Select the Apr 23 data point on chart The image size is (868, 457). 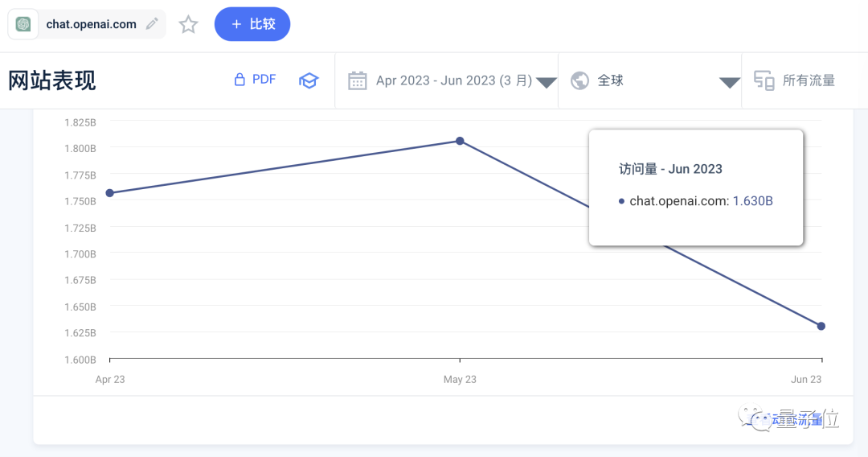pos(109,193)
